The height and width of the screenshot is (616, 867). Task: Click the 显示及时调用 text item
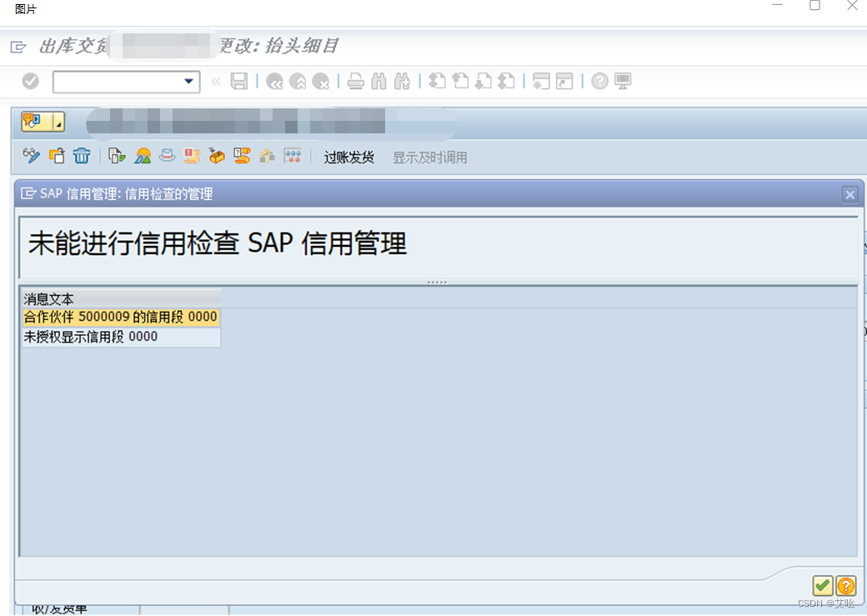click(429, 158)
